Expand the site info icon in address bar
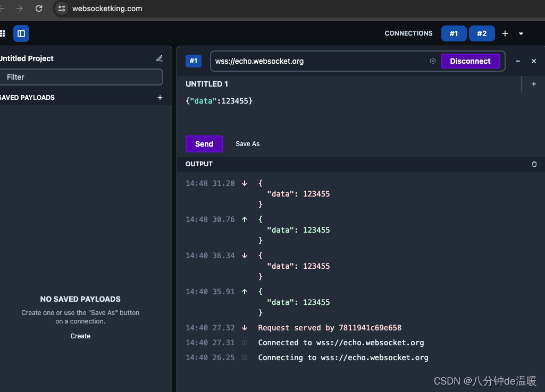The width and height of the screenshot is (545, 392). point(61,8)
